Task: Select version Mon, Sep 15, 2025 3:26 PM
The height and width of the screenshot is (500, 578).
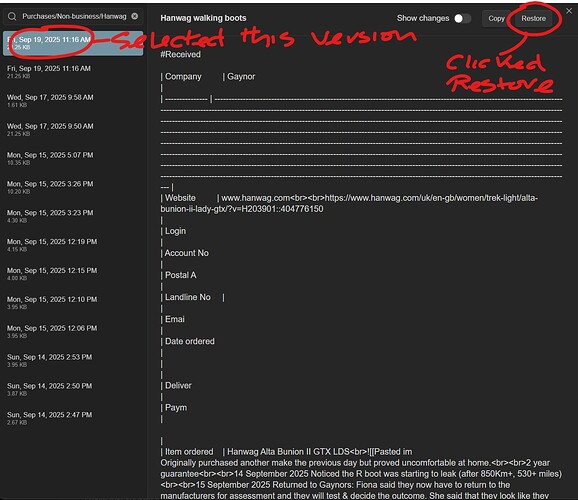Action: click(x=73, y=187)
